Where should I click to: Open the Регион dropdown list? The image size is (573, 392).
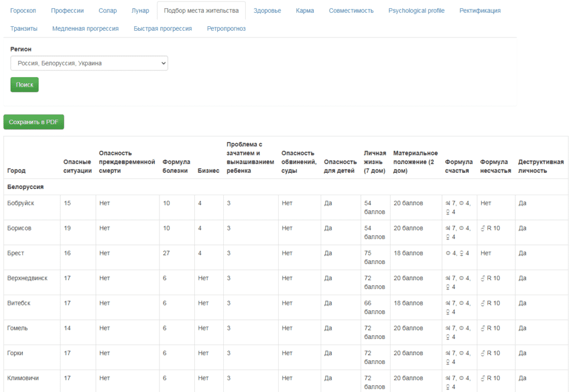pos(89,63)
